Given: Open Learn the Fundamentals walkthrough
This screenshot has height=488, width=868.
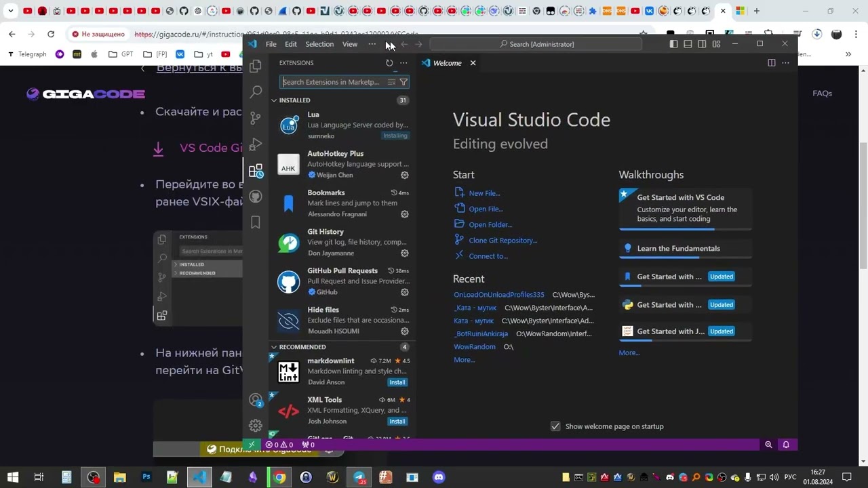Looking at the screenshot, I should [x=686, y=248].
